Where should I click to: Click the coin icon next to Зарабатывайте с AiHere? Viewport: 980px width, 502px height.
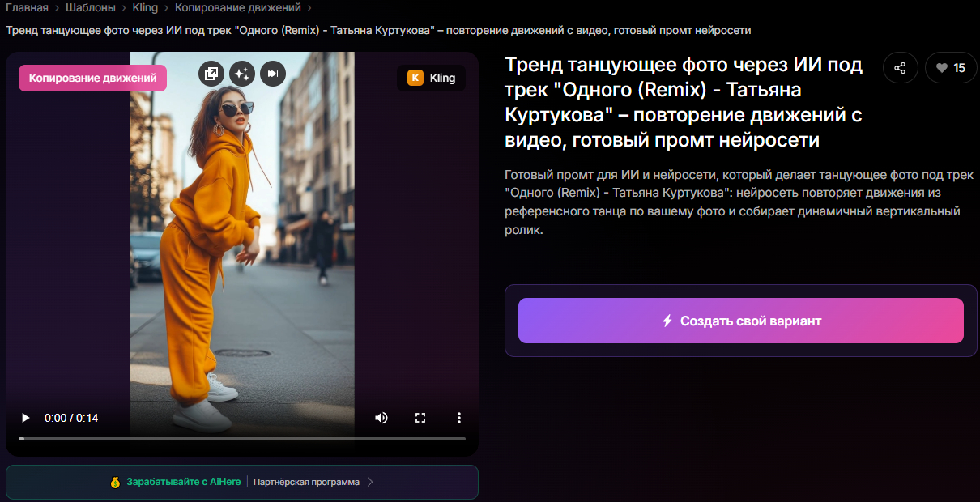114,481
